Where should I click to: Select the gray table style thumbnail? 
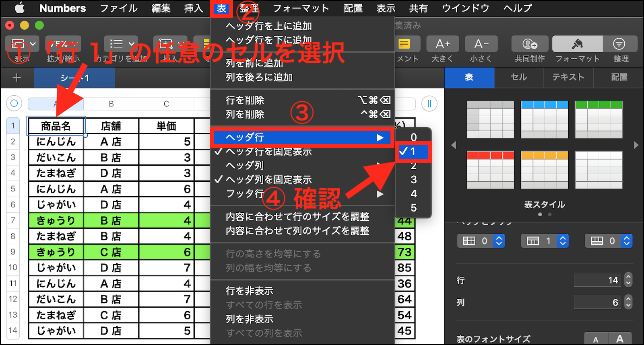(x=491, y=119)
